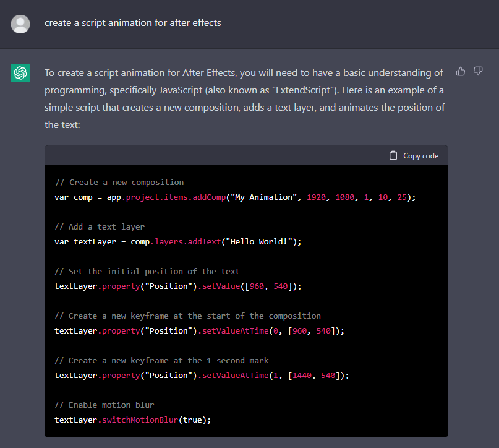Click the Copy code label text
Screen dimensions: 499x448
click(420, 156)
